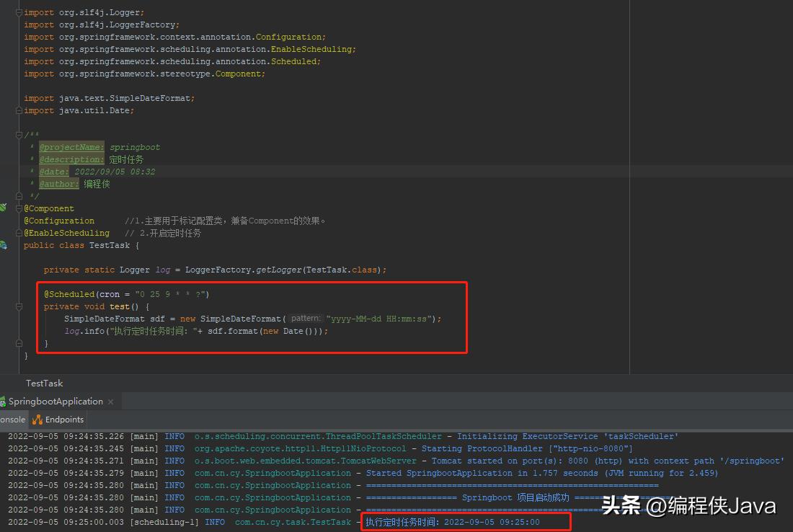Click the pattern parameter hint
This screenshot has width=793, height=532.
coord(306,319)
